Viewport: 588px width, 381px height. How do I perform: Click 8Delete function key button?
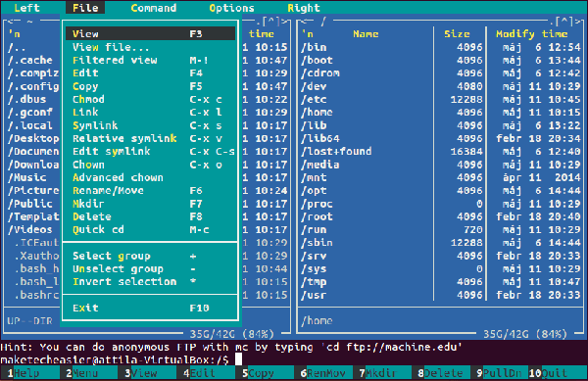coord(441,373)
